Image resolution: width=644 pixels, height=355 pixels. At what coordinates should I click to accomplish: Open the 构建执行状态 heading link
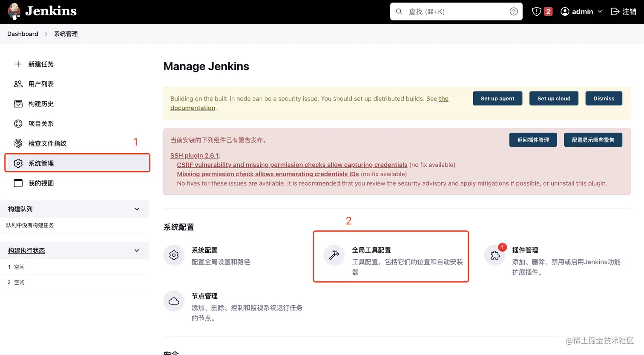pyautogui.click(x=26, y=250)
